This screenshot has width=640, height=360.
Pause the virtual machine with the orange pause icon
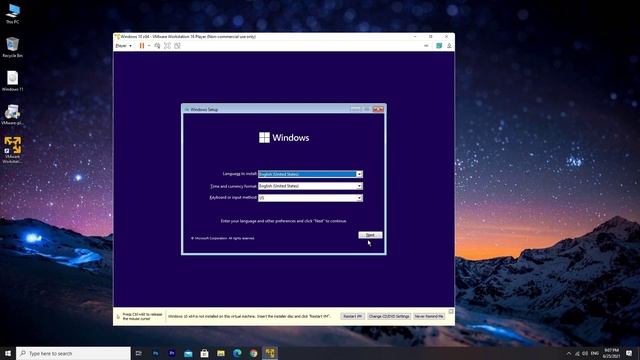click(x=142, y=46)
